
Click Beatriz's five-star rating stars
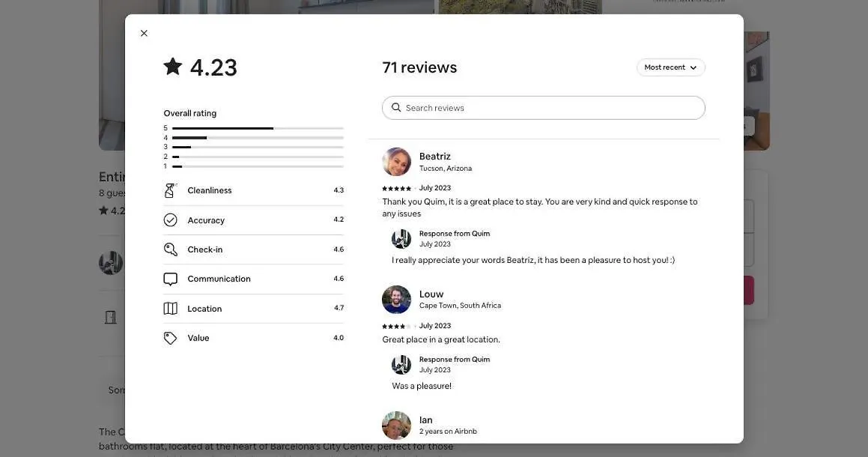pos(396,188)
